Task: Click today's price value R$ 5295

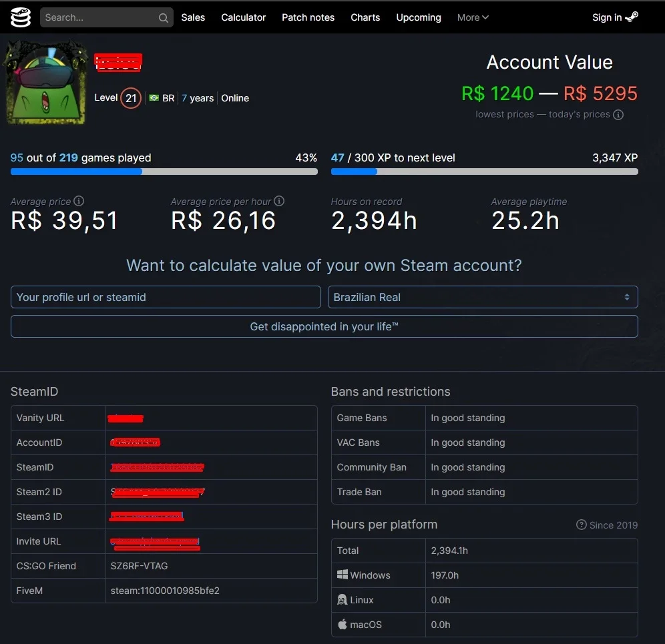Action: (x=600, y=93)
